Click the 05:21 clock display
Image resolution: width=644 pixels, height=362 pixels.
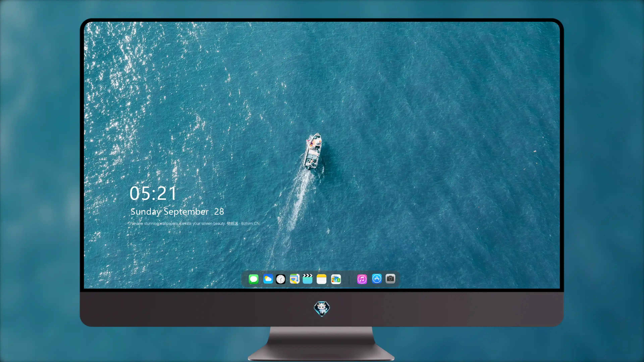click(x=153, y=193)
